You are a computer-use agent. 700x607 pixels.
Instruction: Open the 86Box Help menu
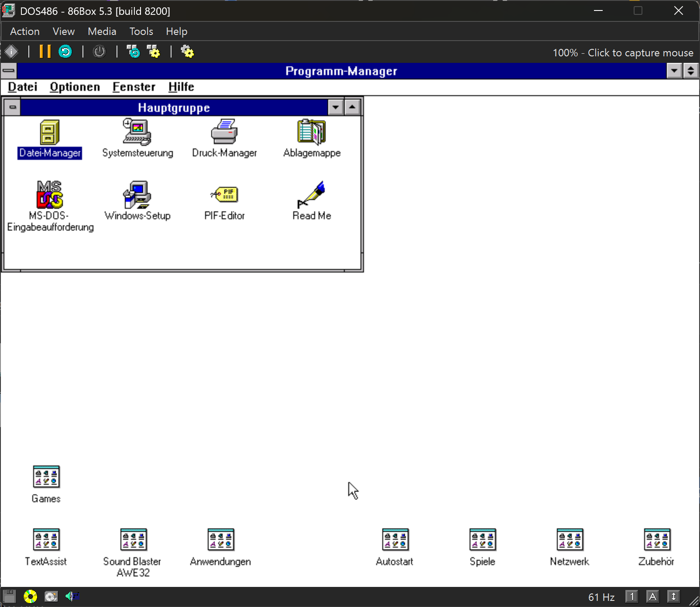[x=177, y=31]
